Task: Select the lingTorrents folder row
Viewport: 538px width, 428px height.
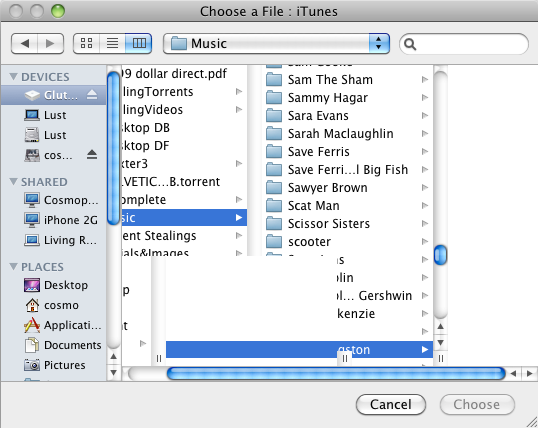Action: [x=184, y=92]
